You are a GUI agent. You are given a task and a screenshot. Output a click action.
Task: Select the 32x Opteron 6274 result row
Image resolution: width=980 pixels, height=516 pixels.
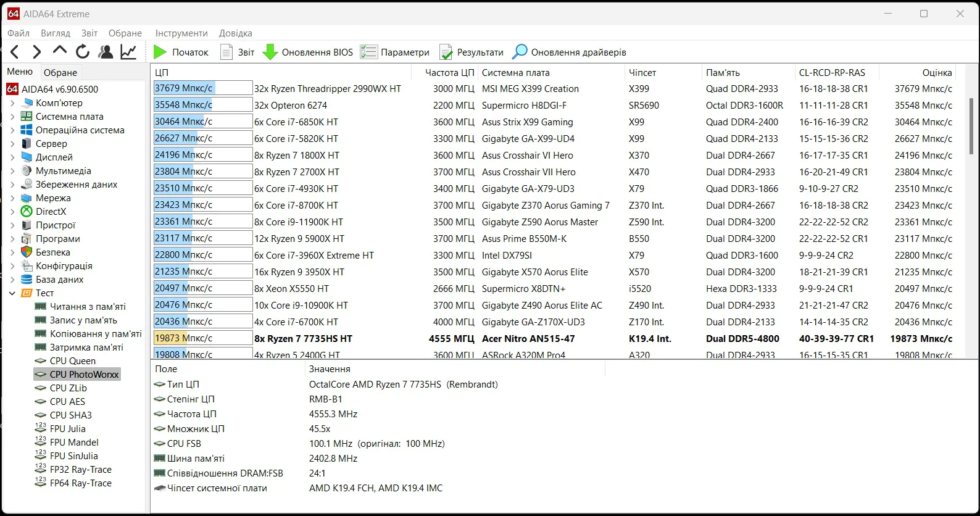[554, 106]
